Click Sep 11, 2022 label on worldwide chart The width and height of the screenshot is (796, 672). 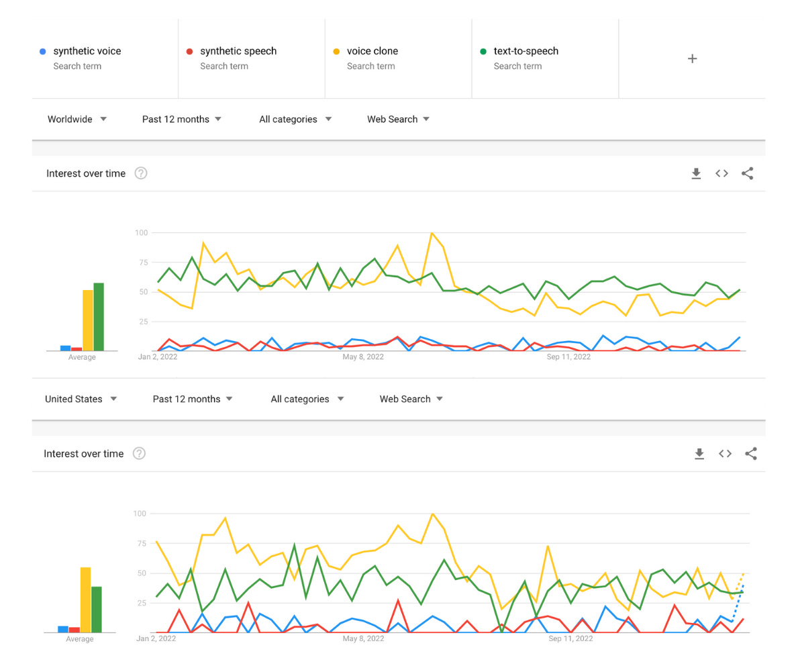click(x=568, y=357)
